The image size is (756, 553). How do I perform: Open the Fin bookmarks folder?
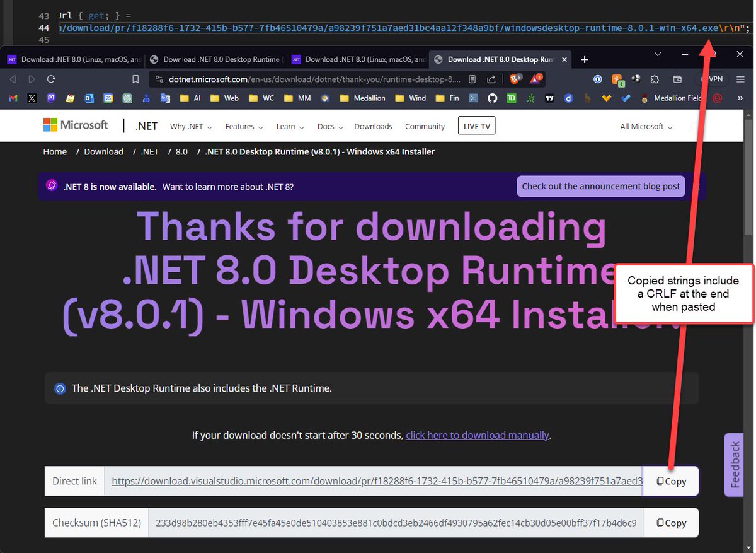pyautogui.click(x=447, y=98)
